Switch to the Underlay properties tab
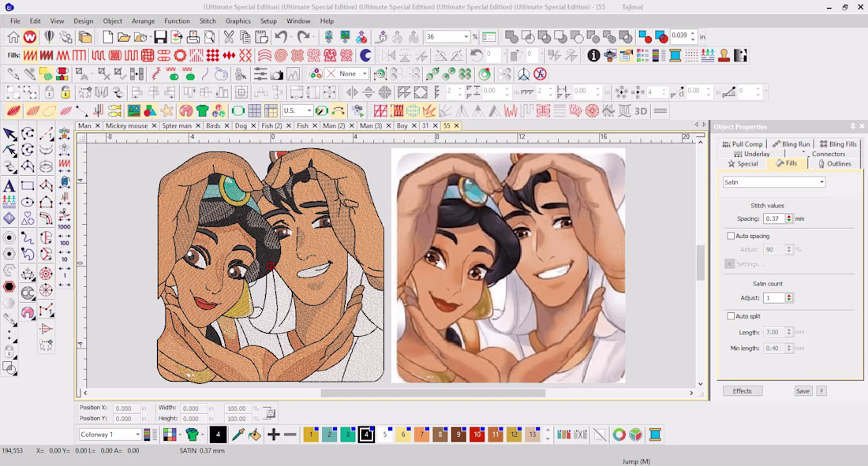Viewport: 868px width, 466px height. click(752, 154)
